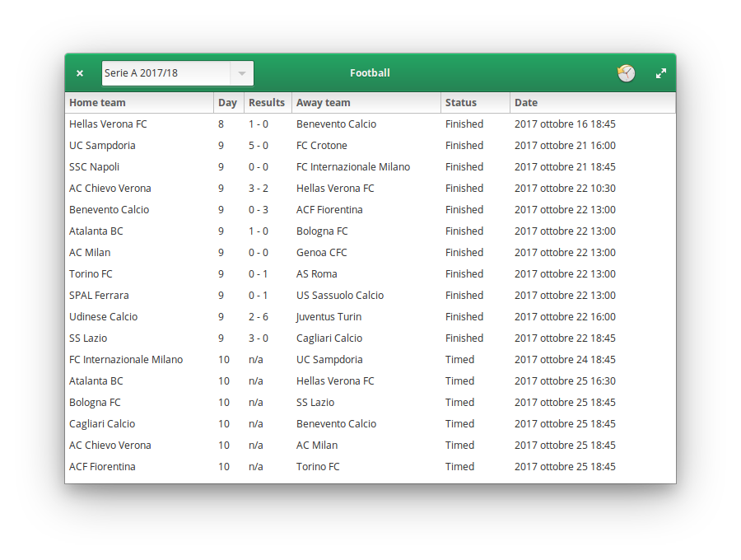Click the fullscreen expand arrows icon
The height and width of the screenshot is (560, 741).
tap(661, 73)
